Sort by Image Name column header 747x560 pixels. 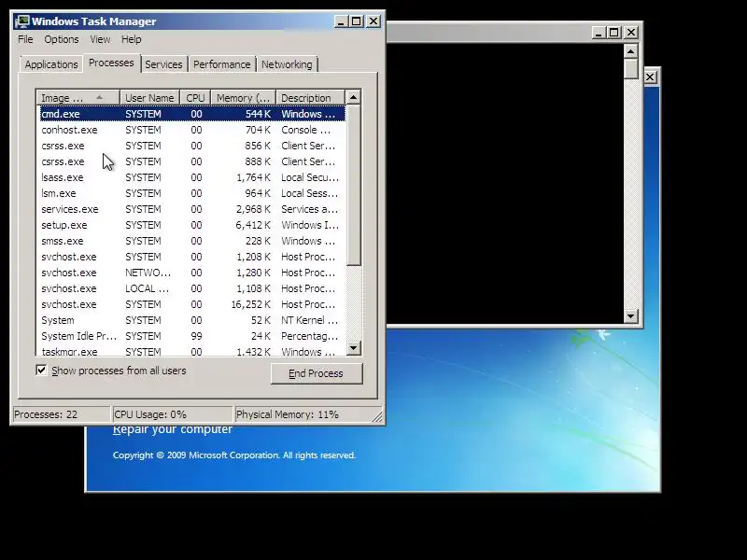click(x=78, y=98)
